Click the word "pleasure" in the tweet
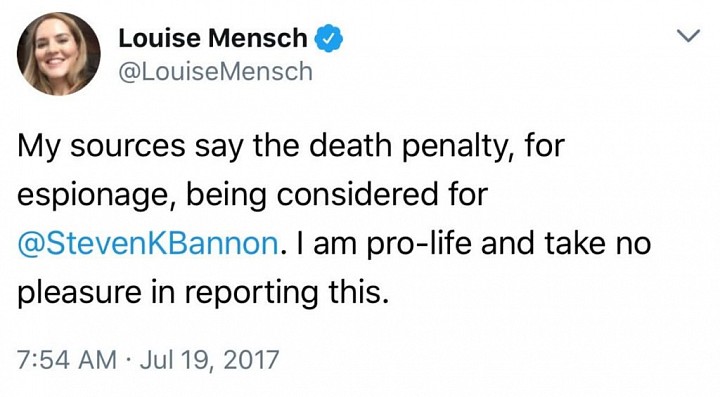The width and height of the screenshot is (720, 397). pos(79,294)
